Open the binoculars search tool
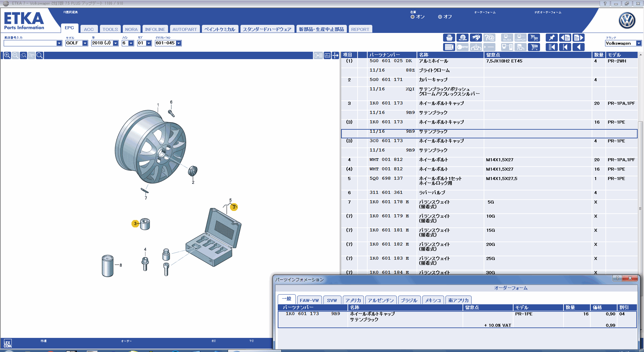Image resolution: width=644 pixels, height=352 pixels. [x=476, y=38]
